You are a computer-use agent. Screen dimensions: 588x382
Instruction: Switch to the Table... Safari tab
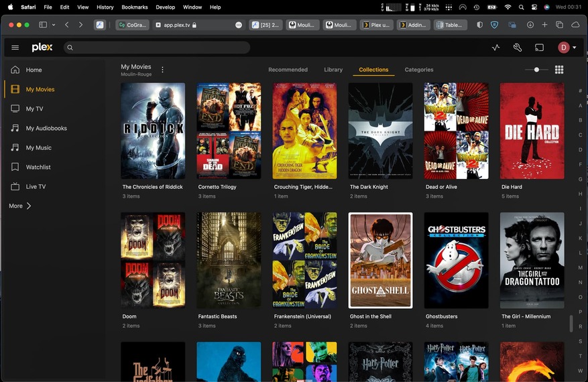tap(451, 25)
